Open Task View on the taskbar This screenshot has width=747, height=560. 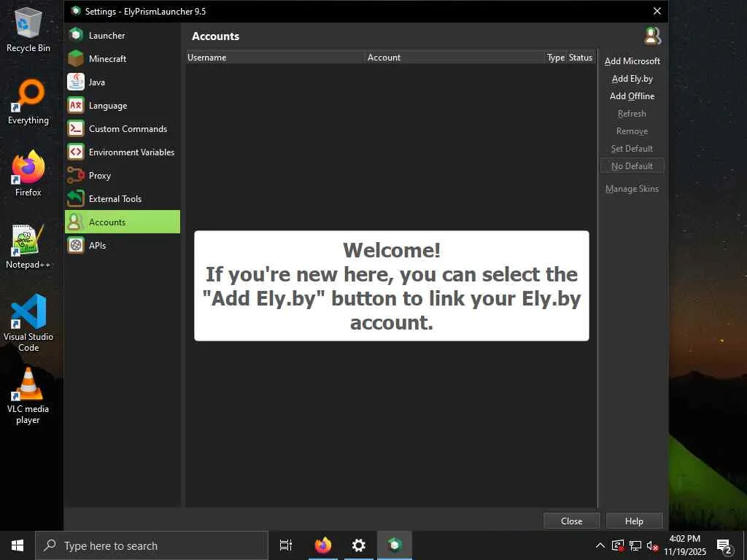(286, 545)
